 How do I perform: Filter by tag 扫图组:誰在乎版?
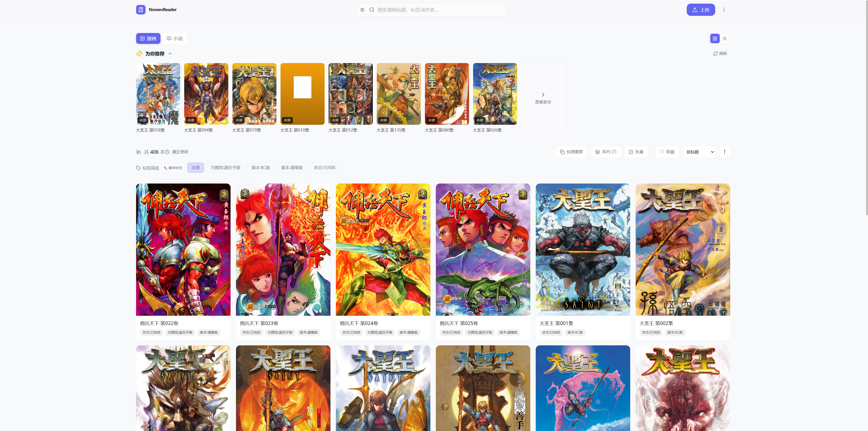[226, 167]
